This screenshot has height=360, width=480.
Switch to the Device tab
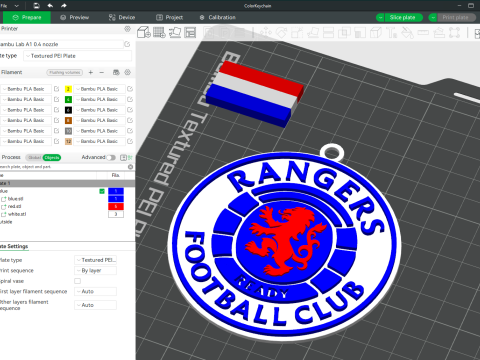(122, 17)
